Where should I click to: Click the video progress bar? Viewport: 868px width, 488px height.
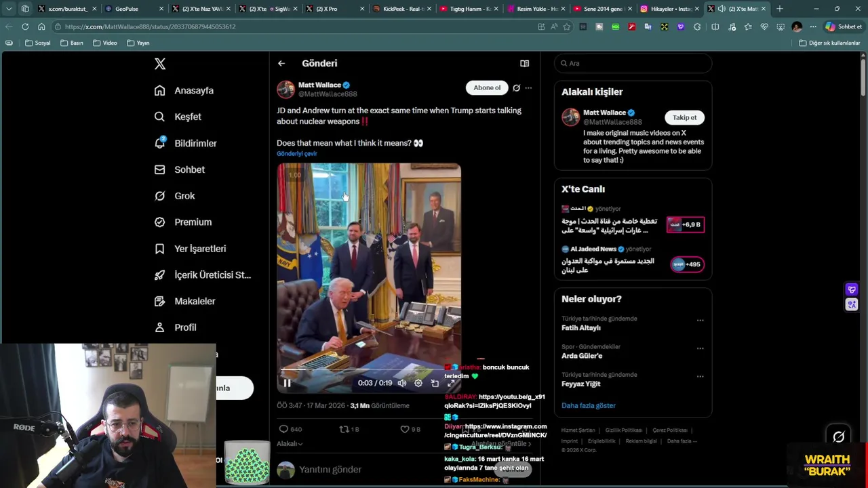tap(369, 370)
